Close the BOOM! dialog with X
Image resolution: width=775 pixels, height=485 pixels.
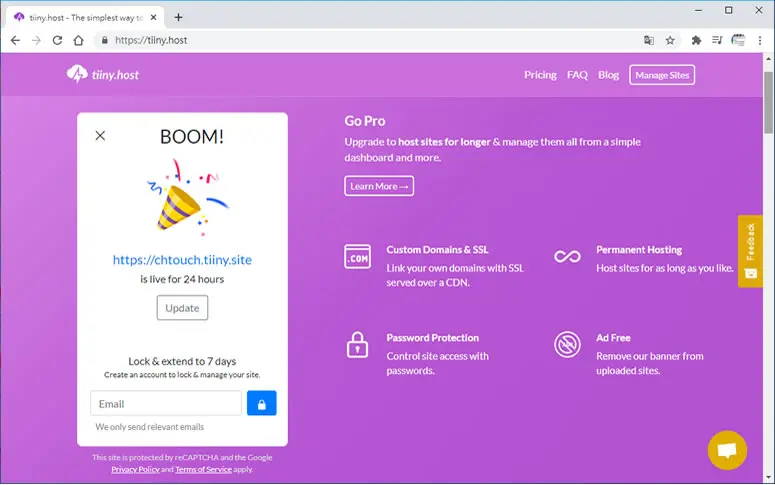(100, 135)
